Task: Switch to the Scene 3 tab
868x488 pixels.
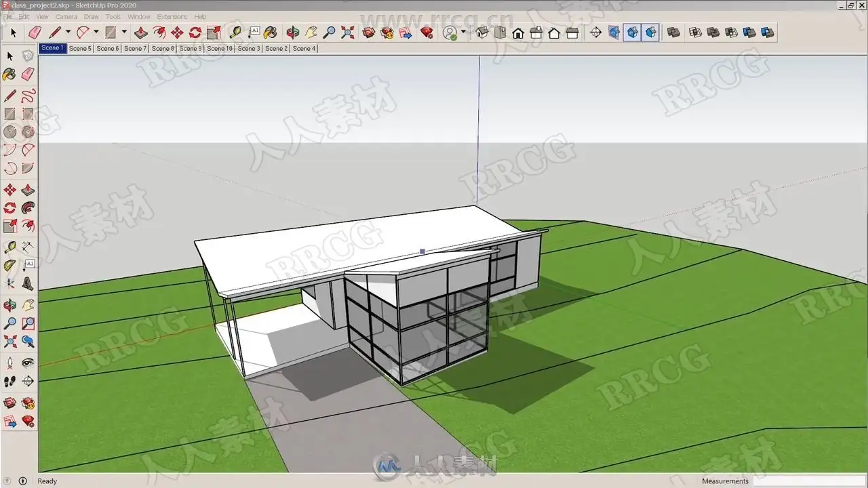Action: pyautogui.click(x=249, y=48)
